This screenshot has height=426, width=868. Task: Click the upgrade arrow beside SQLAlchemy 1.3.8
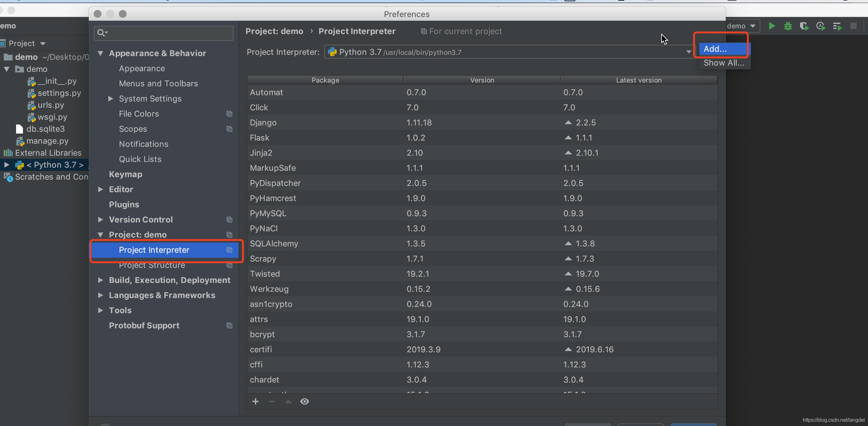coord(568,244)
